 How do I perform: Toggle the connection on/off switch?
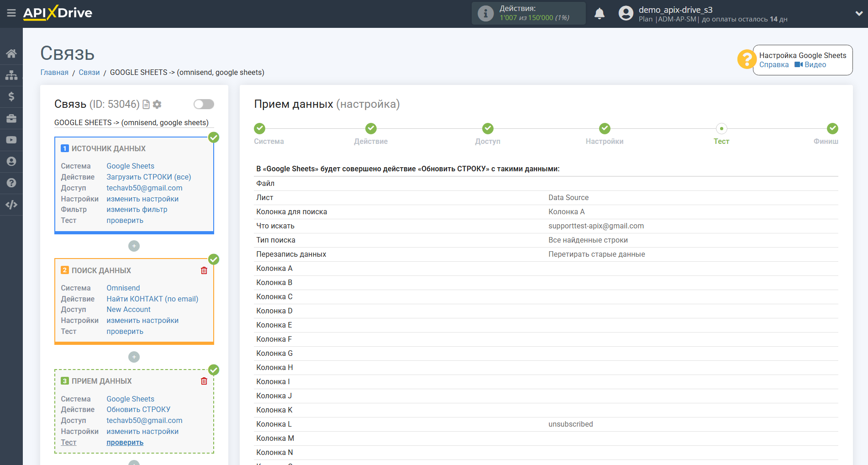point(204,104)
